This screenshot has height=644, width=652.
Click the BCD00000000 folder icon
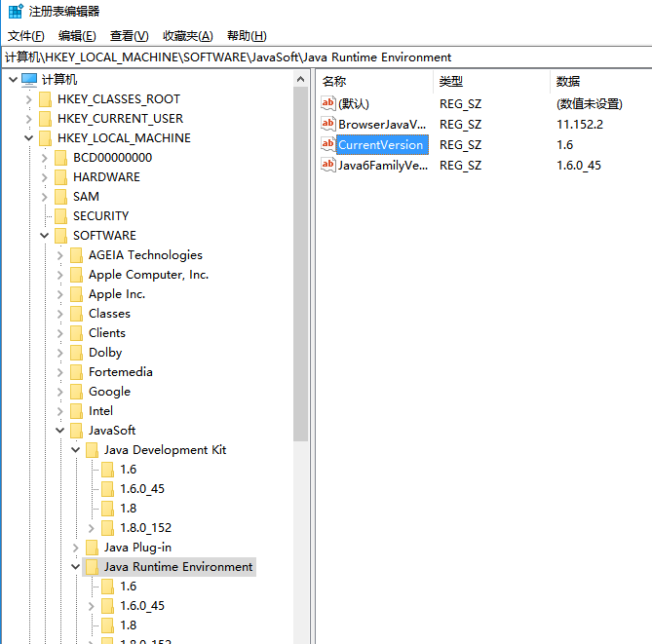click(x=60, y=158)
